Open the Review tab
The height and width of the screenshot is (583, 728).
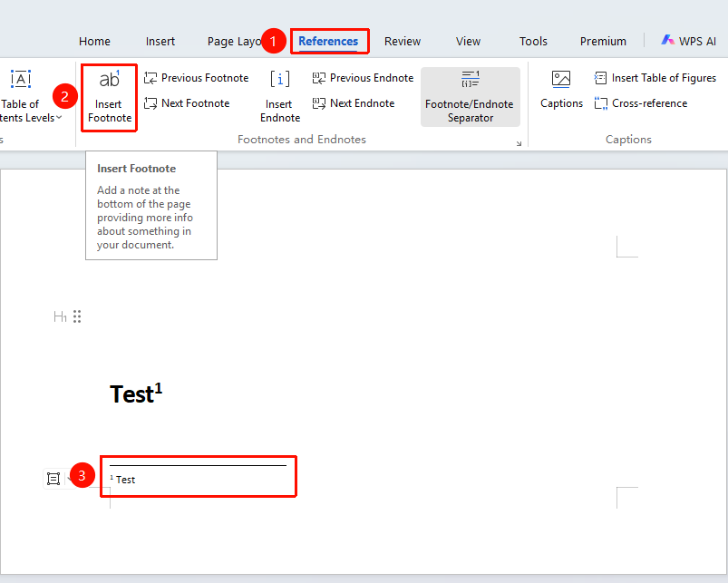click(402, 42)
